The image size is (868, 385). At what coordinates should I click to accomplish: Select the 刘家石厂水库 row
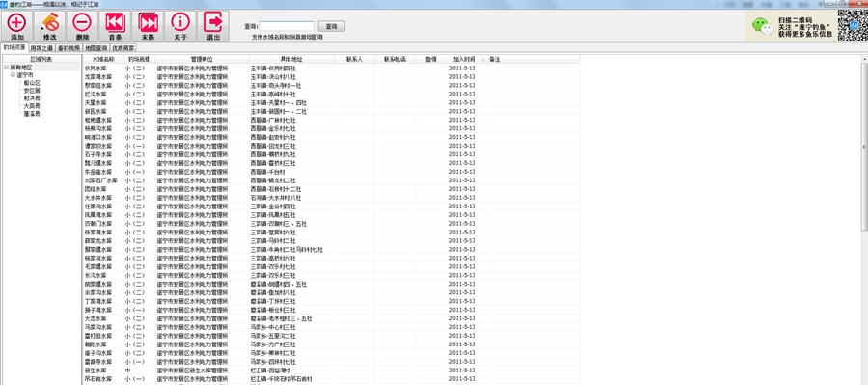point(331,180)
